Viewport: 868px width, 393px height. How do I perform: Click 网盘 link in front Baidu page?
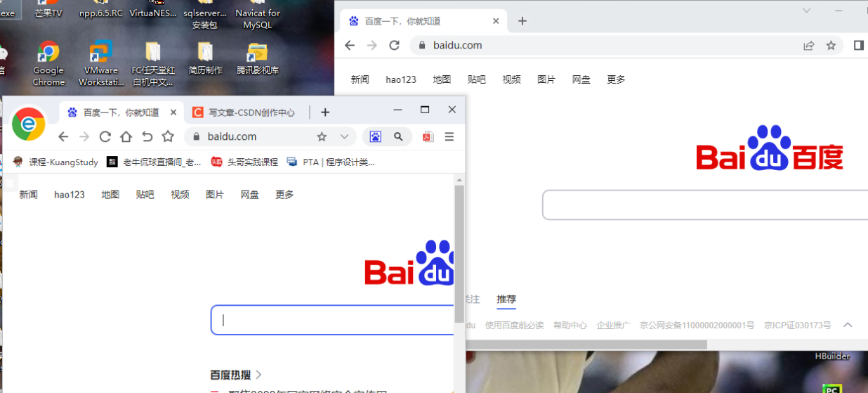(x=249, y=195)
